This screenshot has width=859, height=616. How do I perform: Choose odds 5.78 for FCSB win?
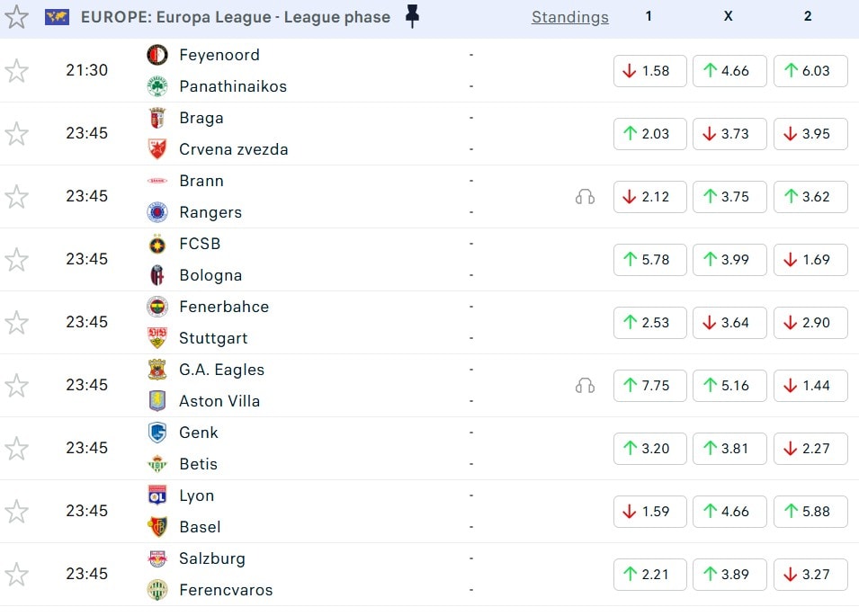tap(649, 260)
